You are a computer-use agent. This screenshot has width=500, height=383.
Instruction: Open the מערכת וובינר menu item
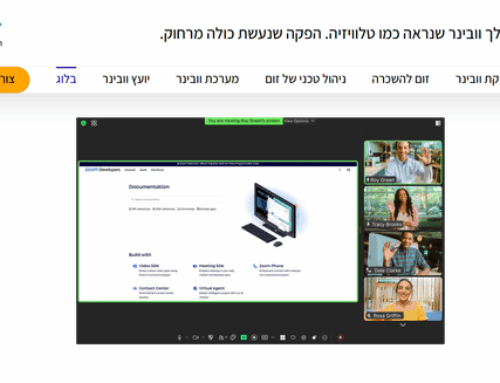(x=207, y=79)
